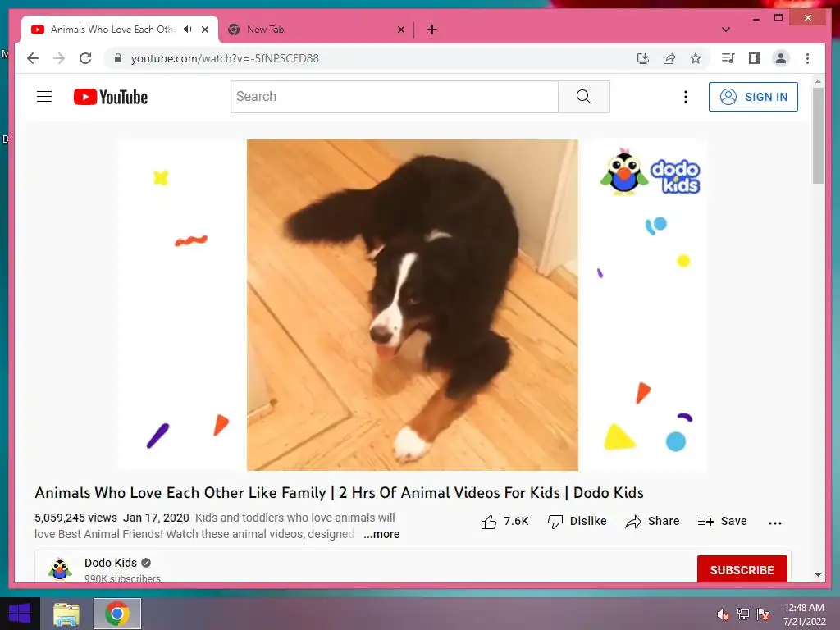The height and width of the screenshot is (630, 840).
Task: Mute the Animals Who Love tab audio
Action: coord(188,29)
